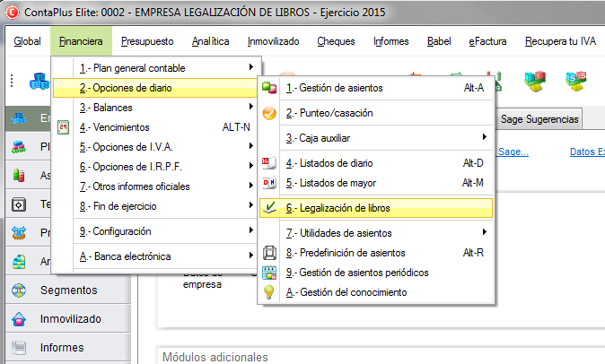Click the Segmentos sidebar button

pyautogui.click(x=68, y=290)
